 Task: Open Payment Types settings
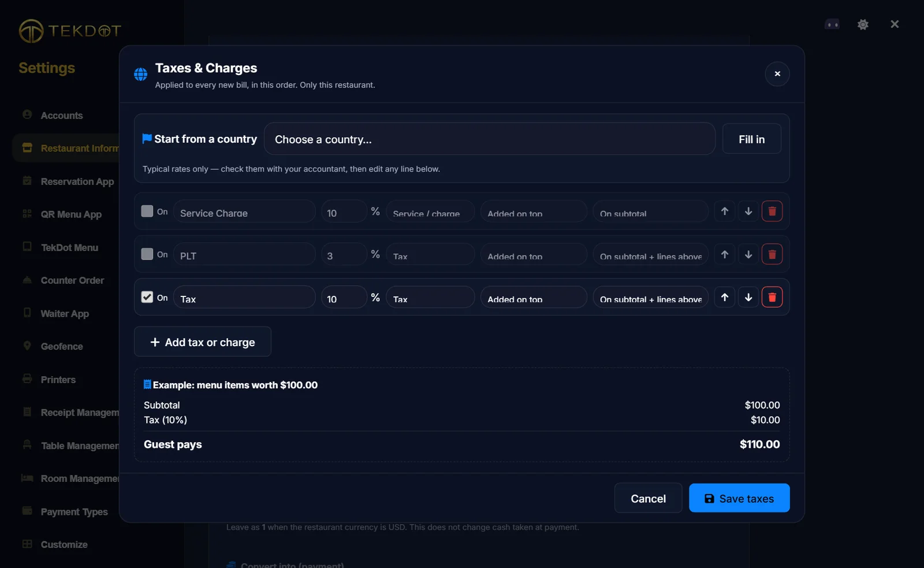click(x=74, y=512)
